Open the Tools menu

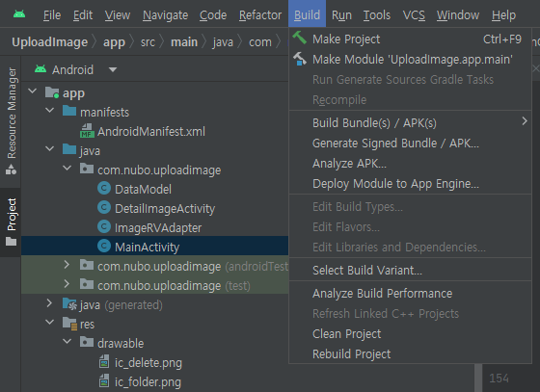coord(377,15)
